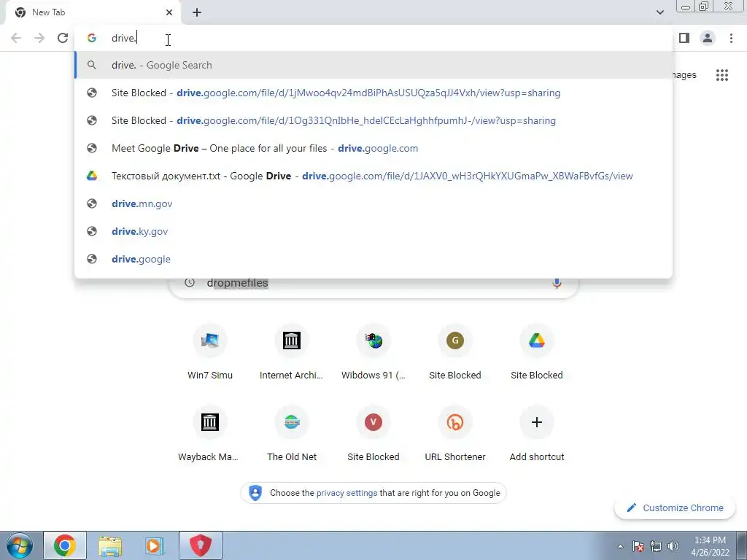Open the Internet Archive shortcut beside Win7 Simu
Viewport: 747px width, 560px height.
tap(292, 354)
